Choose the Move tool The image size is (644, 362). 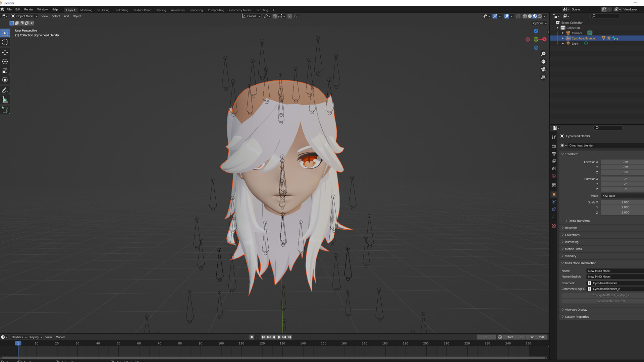[5, 52]
